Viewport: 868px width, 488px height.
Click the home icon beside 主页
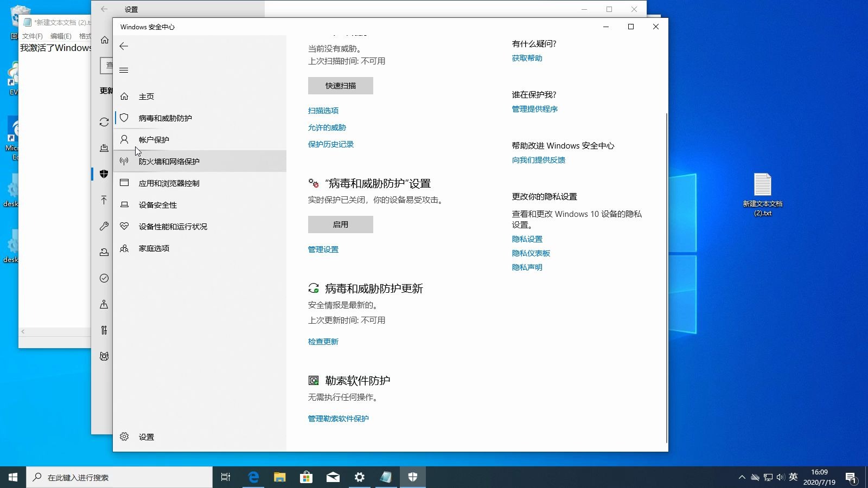pyautogui.click(x=124, y=96)
